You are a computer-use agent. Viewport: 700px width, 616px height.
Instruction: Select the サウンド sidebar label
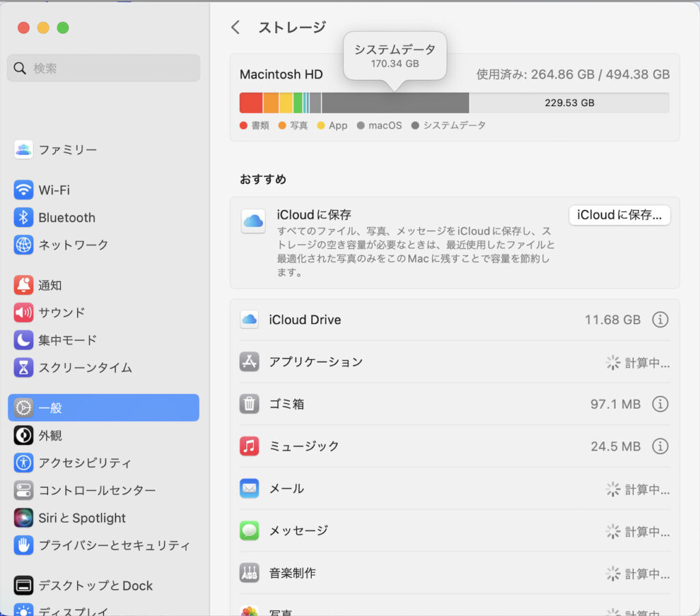(x=62, y=312)
